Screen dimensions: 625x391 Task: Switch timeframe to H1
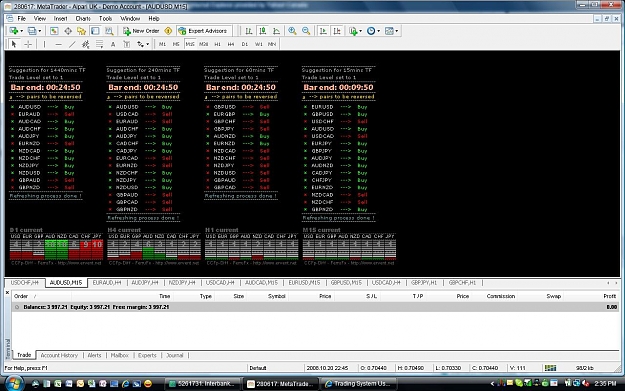pos(217,44)
